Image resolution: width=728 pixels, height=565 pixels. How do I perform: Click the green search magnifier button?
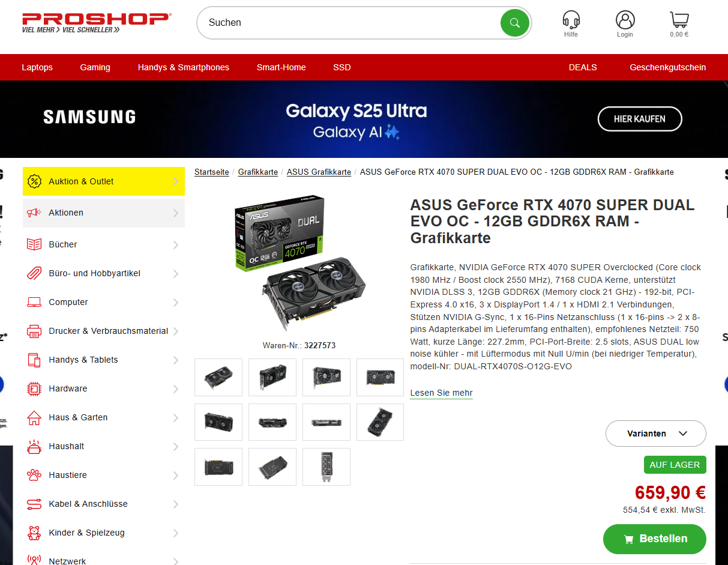click(514, 23)
